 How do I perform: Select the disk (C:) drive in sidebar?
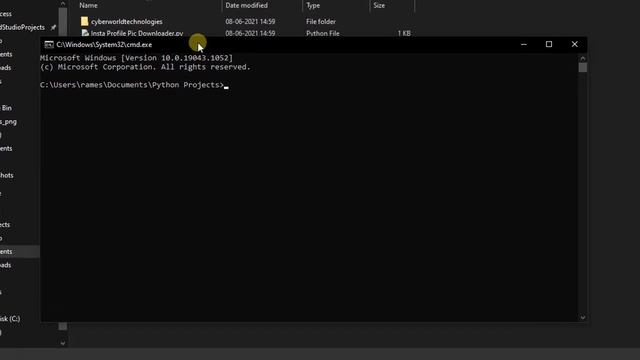point(10,319)
